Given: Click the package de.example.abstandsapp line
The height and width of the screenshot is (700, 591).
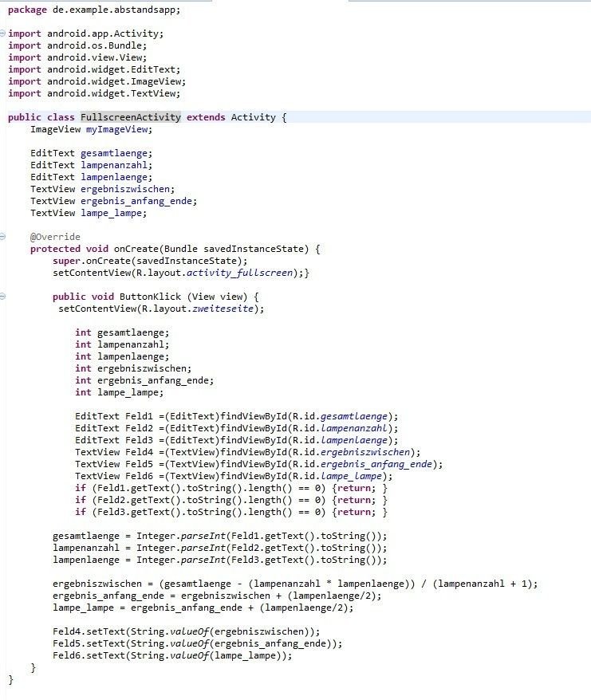Looking at the screenshot, I should (x=94, y=10).
